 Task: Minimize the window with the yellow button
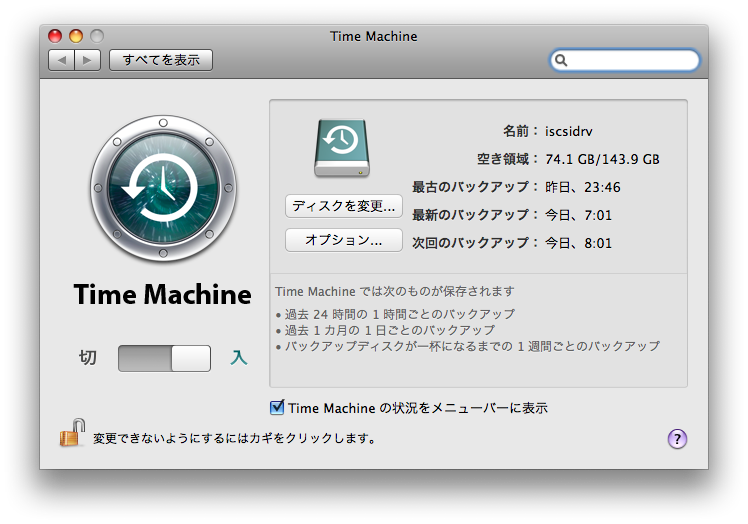(x=76, y=36)
